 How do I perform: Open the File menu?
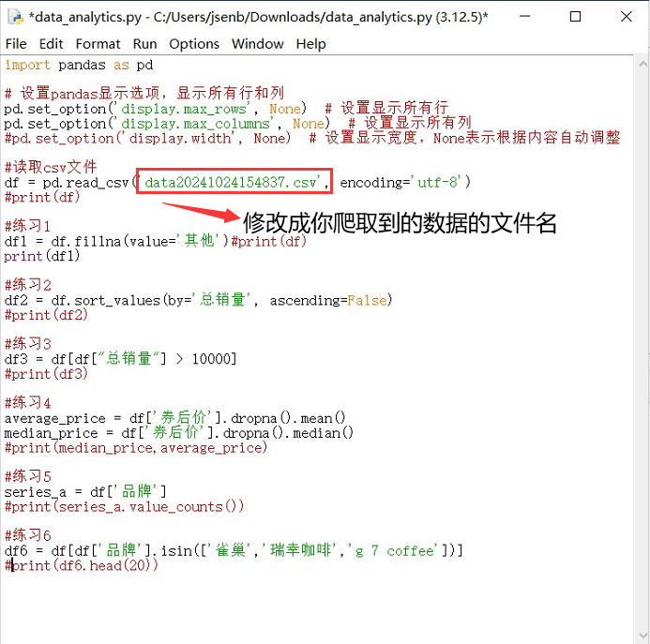coord(16,44)
